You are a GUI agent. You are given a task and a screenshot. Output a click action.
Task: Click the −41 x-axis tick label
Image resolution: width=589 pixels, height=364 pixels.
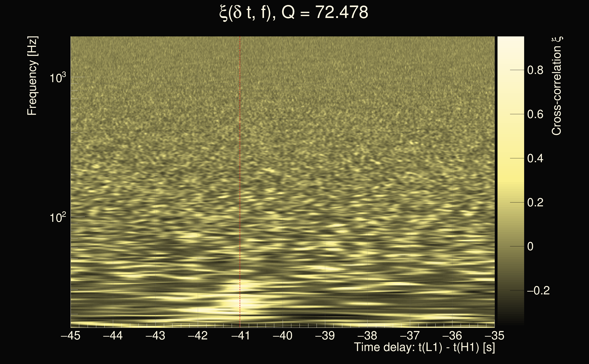240,336
